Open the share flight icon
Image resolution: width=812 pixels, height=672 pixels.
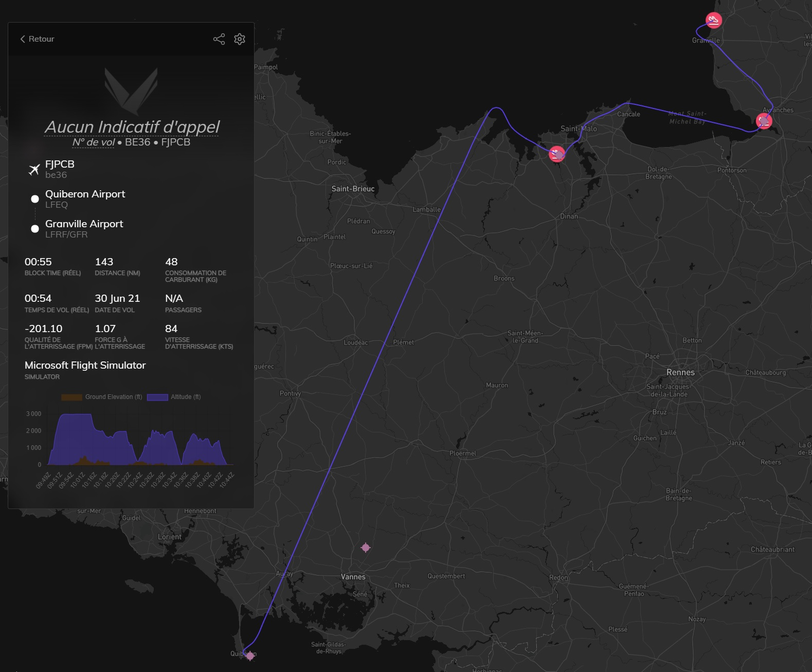(x=219, y=39)
